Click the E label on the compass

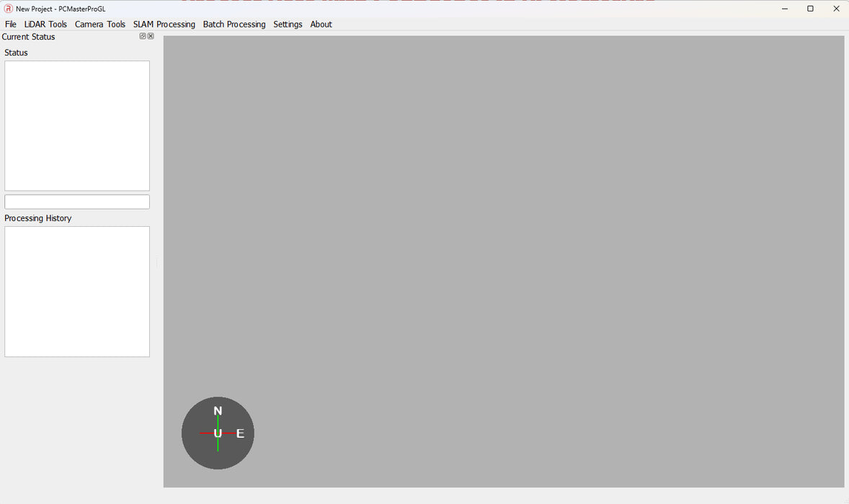pos(240,433)
